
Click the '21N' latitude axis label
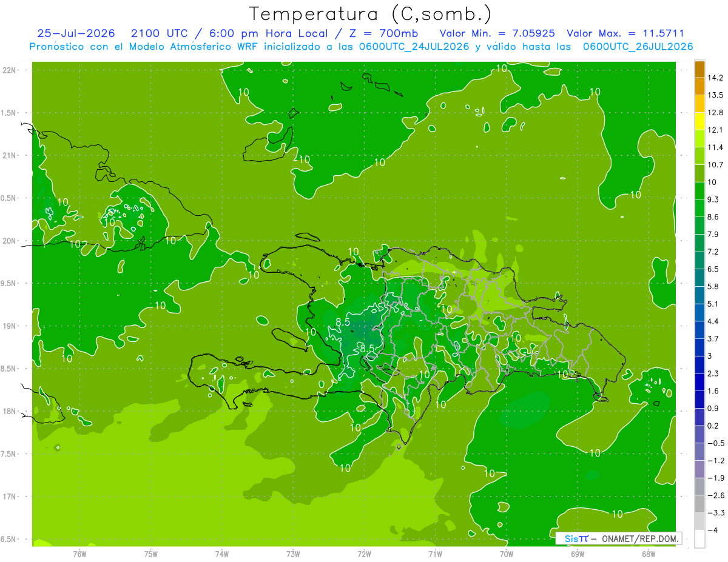[10, 155]
